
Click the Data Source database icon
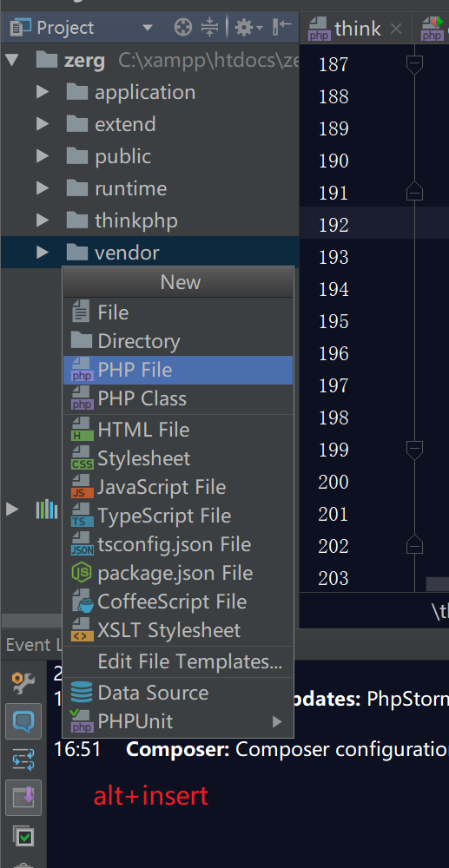point(82,693)
